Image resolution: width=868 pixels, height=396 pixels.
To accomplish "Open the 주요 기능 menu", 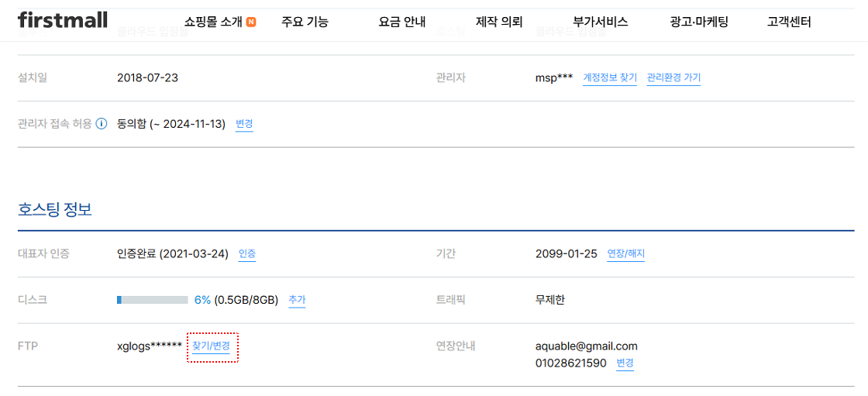I will (305, 22).
